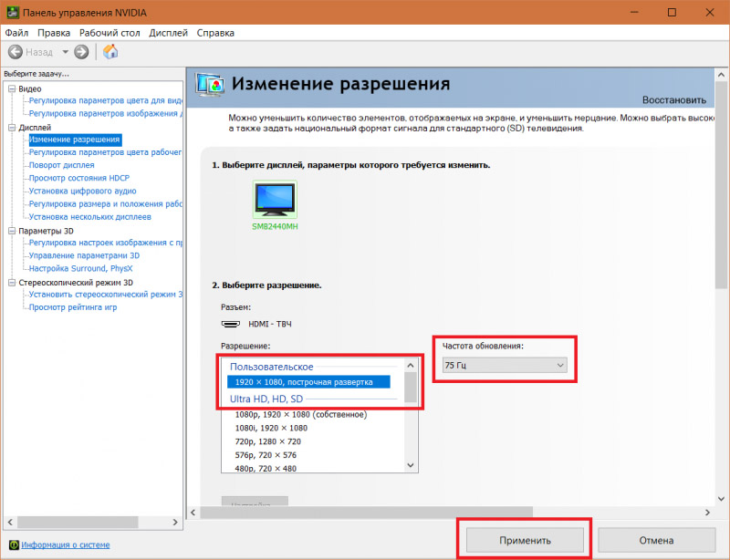This screenshot has width=730, height=560.
Task: Click the system information icon
Action: coord(14,544)
